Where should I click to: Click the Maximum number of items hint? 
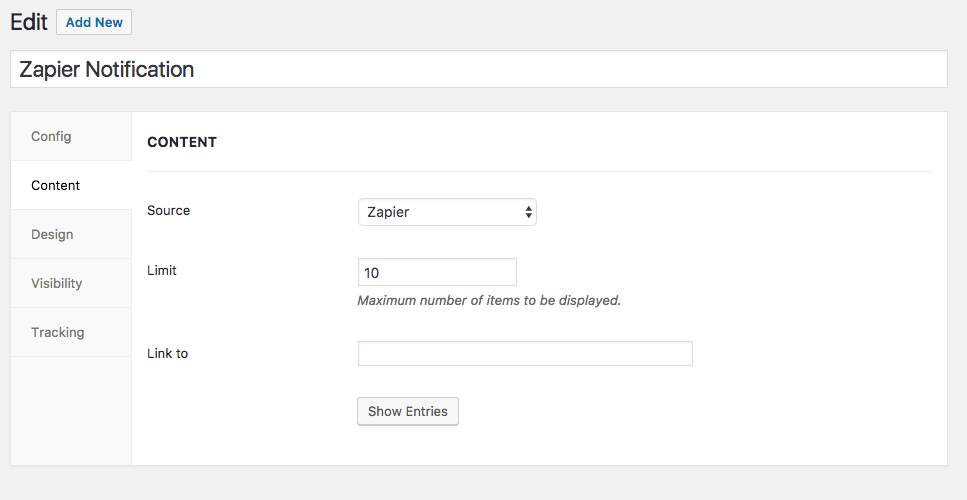[x=489, y=300]
